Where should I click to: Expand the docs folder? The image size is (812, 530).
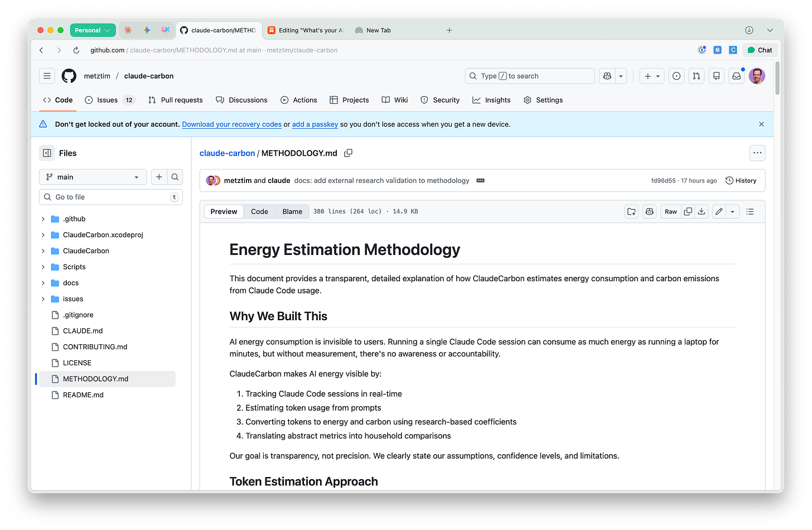point(43,283)
